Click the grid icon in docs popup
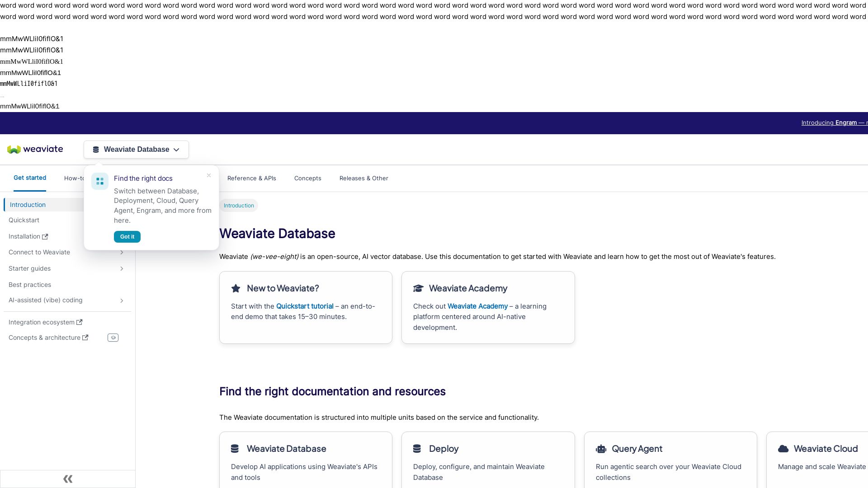Screen dimensions: 868x488 (x=100, y=181)
